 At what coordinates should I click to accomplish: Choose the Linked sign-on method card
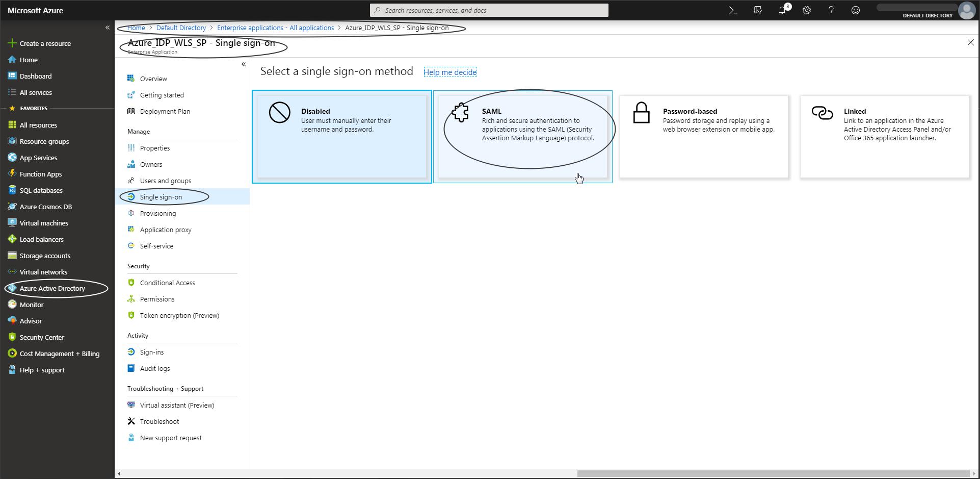[884, 137]
